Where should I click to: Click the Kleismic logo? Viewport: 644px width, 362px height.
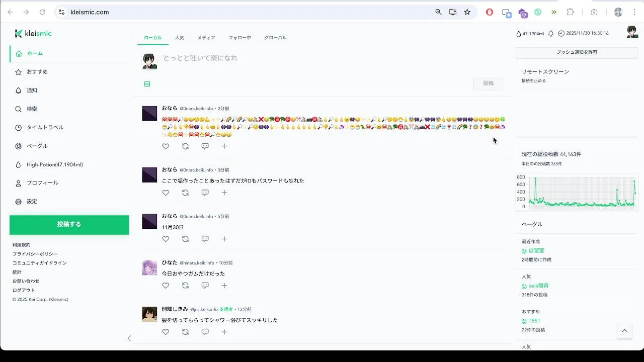tap(33, 33)
